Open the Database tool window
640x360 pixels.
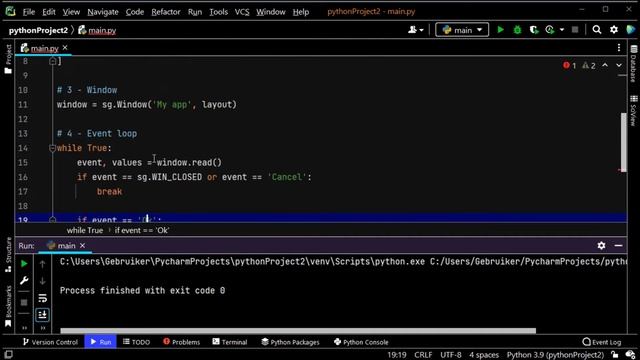tap(633, 63)
